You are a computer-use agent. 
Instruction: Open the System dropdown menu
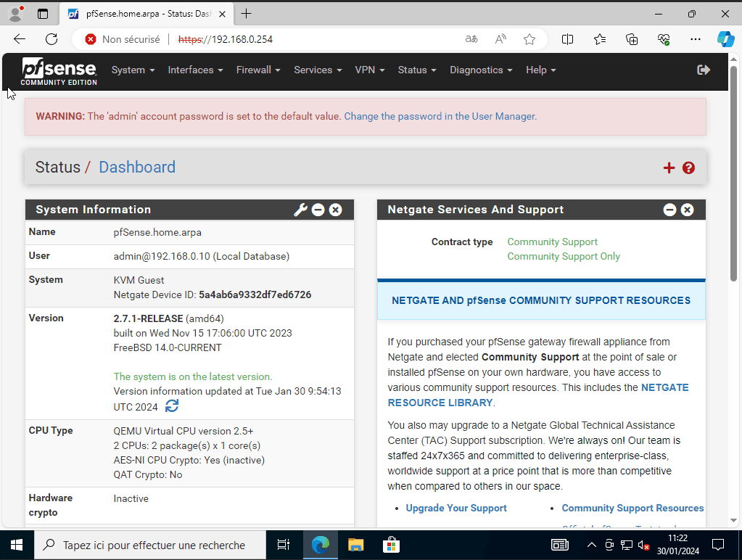click(x=133, y=70)
